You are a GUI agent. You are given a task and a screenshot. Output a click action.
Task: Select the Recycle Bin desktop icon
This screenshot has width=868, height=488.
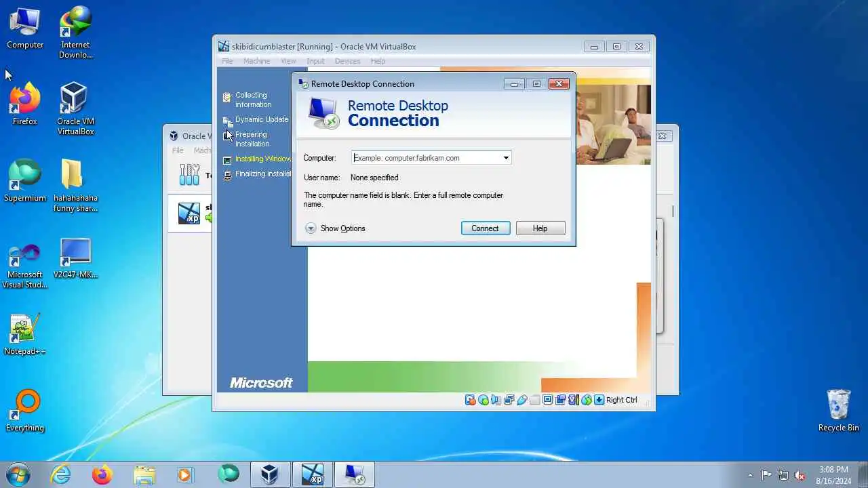[x=839, y=411]
